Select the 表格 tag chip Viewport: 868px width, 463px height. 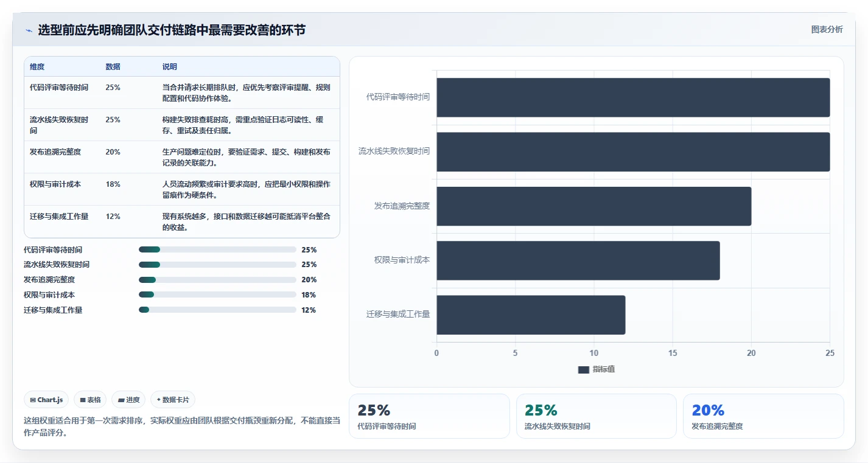coord(90,400)
